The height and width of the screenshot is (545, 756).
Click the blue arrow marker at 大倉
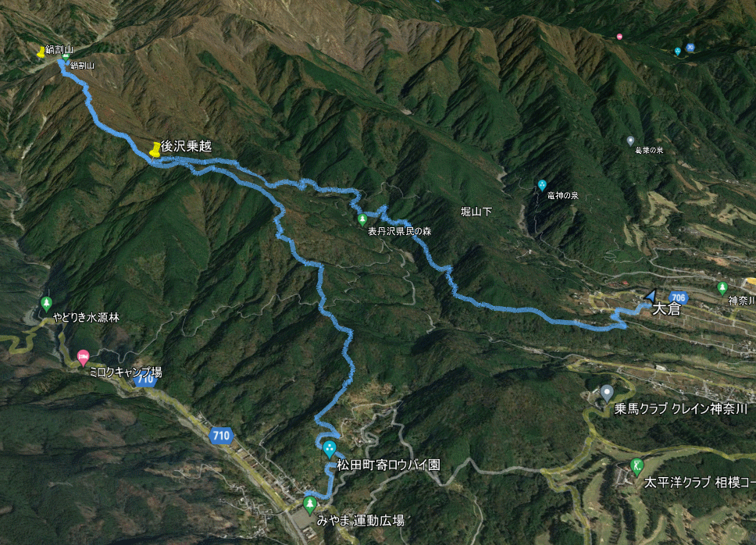click(x=651, y=295)
